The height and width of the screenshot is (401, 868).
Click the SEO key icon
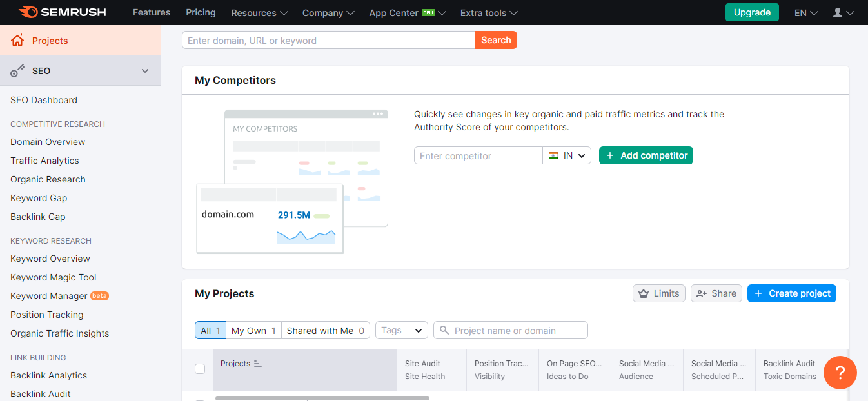(17, 71)
